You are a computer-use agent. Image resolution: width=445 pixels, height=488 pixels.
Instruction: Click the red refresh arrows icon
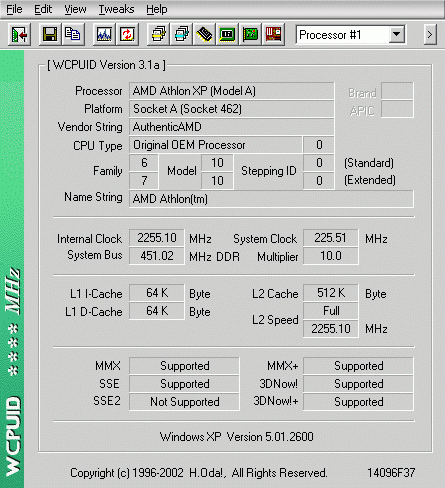[127, 34]
